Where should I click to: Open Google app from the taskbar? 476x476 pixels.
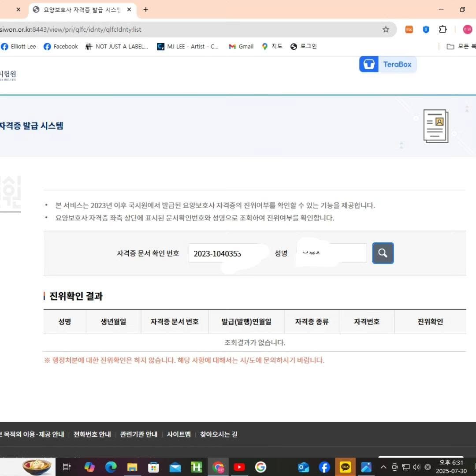tap(260, 467)
